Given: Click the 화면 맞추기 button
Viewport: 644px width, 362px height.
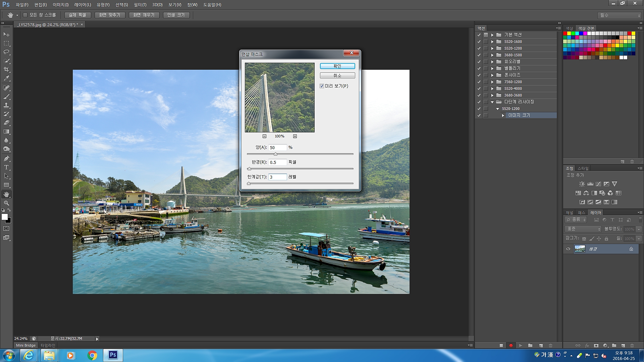Looking at the screenshot, I should [110, 15].
